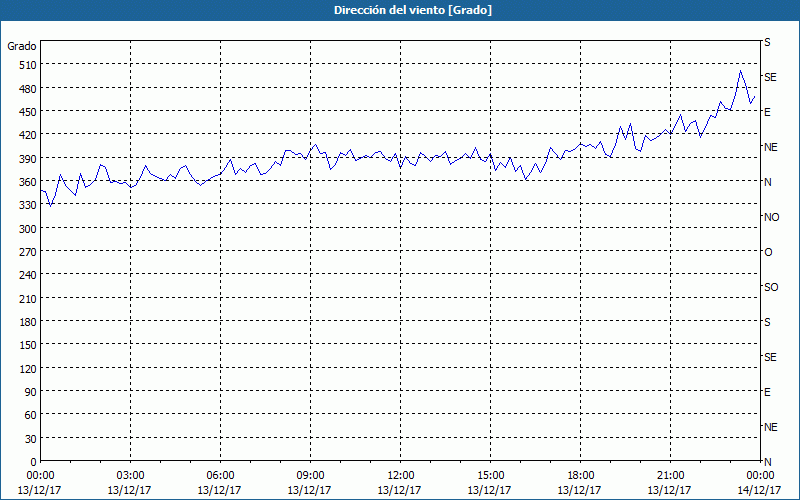Select the 120 y-axis value
This screenshot has width=800, height=500.
point(28,368)
